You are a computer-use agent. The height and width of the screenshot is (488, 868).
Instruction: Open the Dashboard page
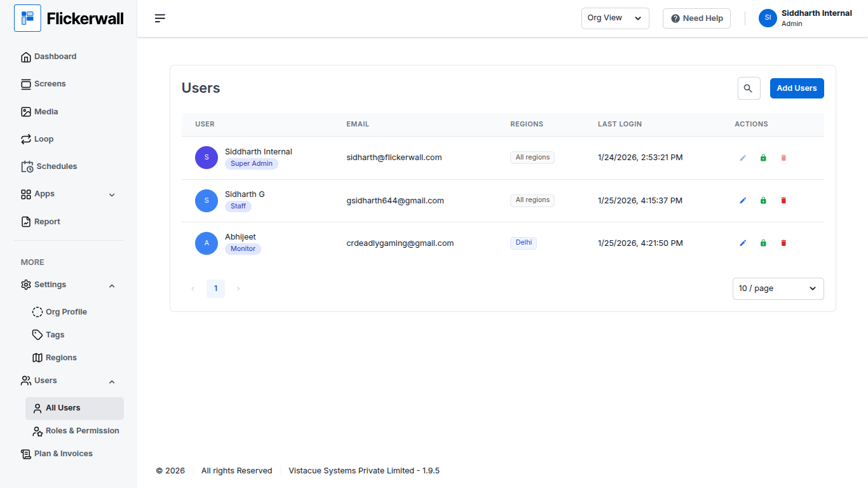(55, 57)
